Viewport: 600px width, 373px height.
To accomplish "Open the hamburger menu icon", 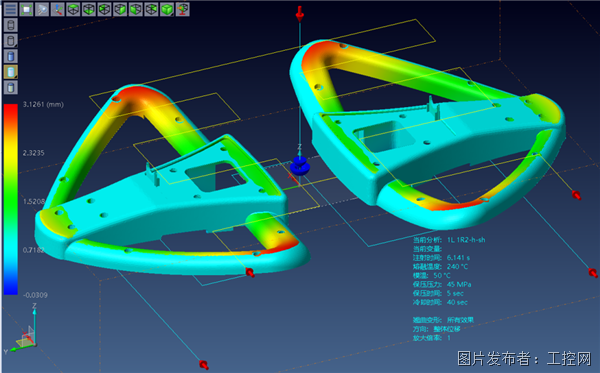I will [x=10, y=9].
